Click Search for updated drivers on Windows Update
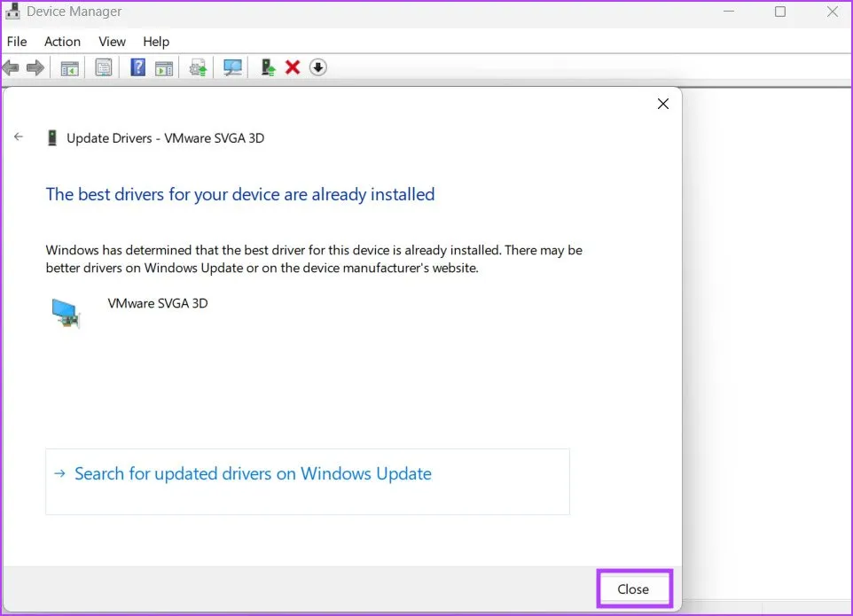Image resolution: width=853 pixels, height=616 pixels. tap(253, 474)
